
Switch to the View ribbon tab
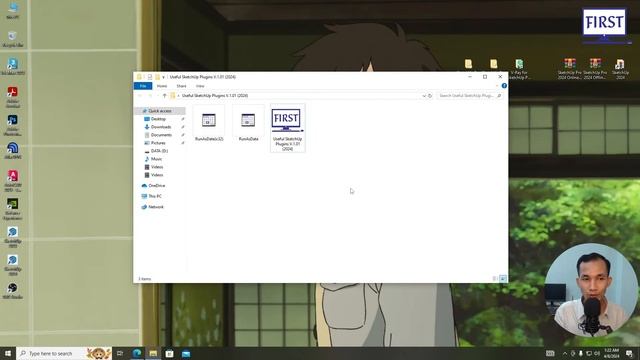click(x=200, y=86)
